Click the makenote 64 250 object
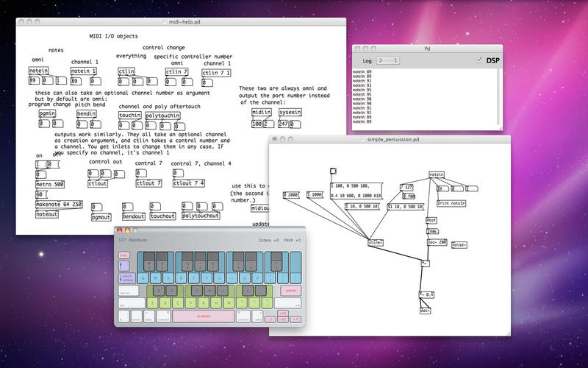The height and width of the screenshot is (368, 588). tap(59, 204)
